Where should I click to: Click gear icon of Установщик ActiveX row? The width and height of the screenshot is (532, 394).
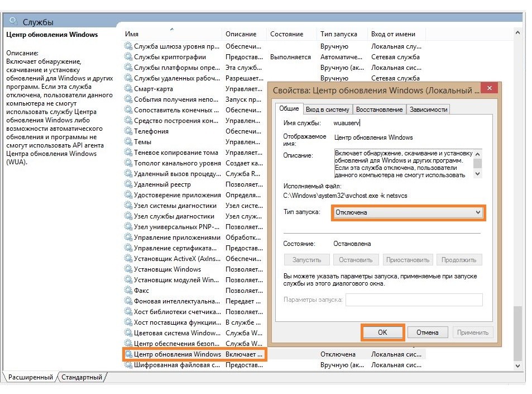128,259
